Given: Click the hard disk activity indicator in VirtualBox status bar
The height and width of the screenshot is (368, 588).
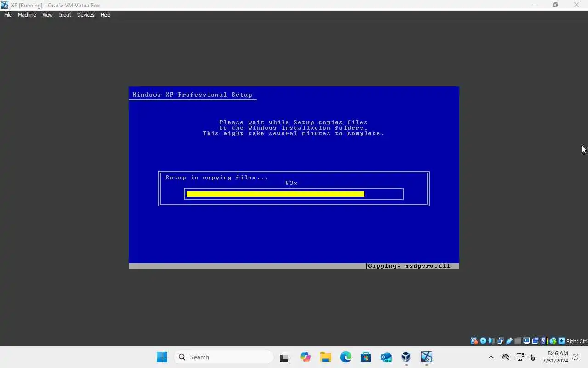Looking at the screenshot, I should (x=474, y=341).
